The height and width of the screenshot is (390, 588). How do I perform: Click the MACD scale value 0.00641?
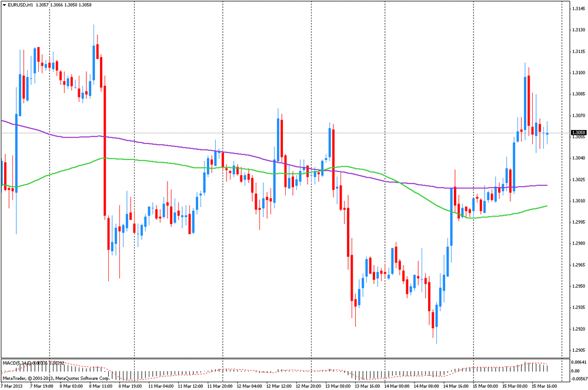[x=579, y=362]
